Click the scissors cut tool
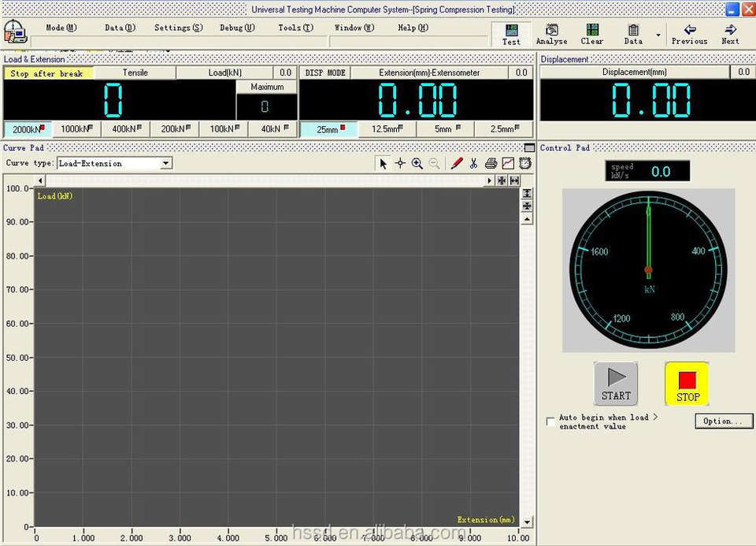The width and height of the screenshot is (756, 546). click(x=473, y=163)
